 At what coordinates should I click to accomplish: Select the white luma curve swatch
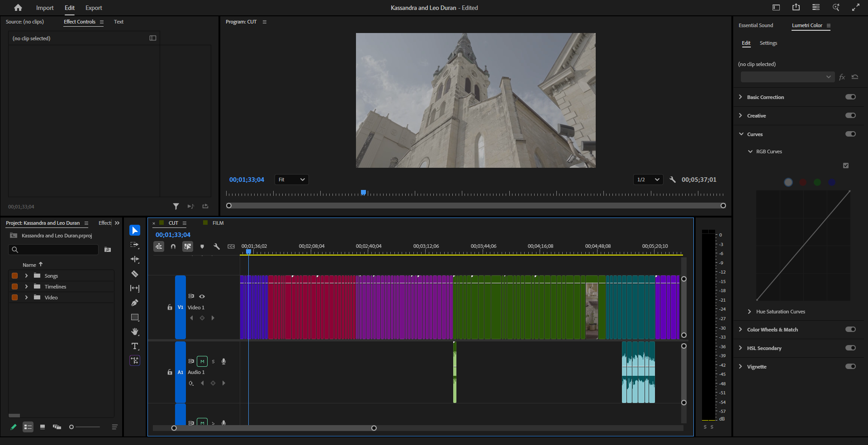pos(788,182)
